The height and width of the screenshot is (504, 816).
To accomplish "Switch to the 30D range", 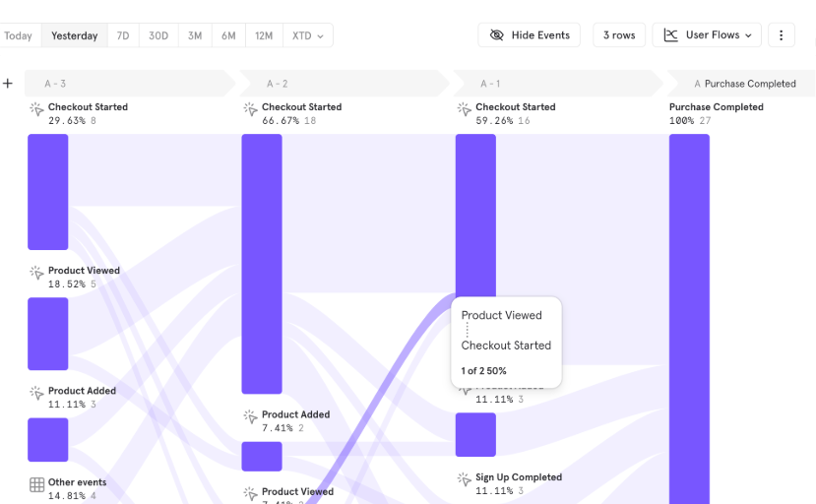I will point(158,35).
